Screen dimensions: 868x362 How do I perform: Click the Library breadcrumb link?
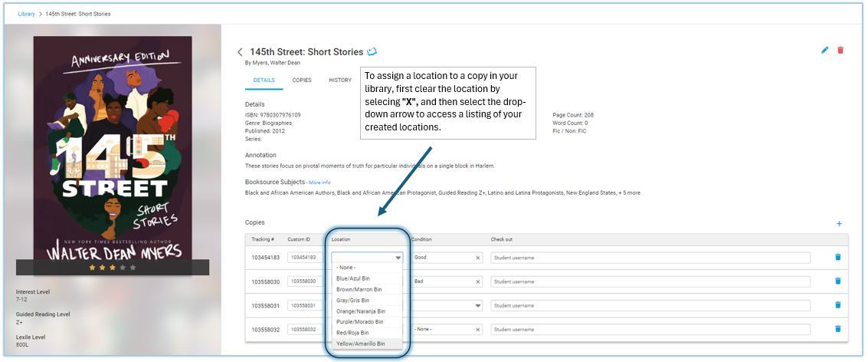(x=26, y=14)
